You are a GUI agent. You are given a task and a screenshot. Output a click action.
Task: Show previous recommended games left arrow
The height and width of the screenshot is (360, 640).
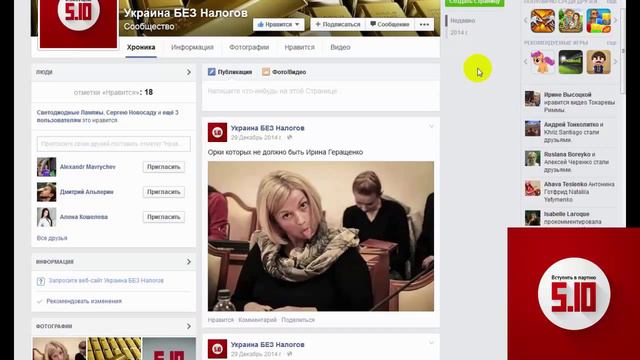[x=526, y=62]
